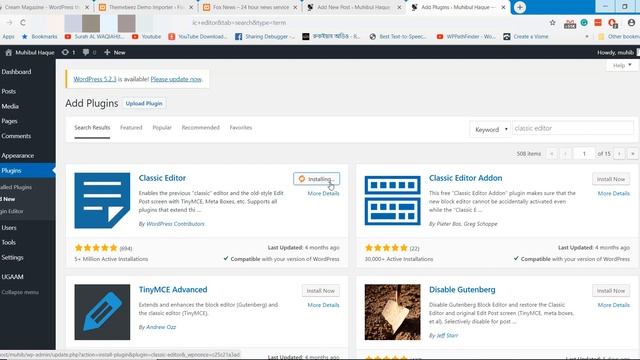Image resolution: width=640 pixels, height=360 pixels.
Task: Open More Details for TinyMCE Advanced
Action: tap(323, 305)
